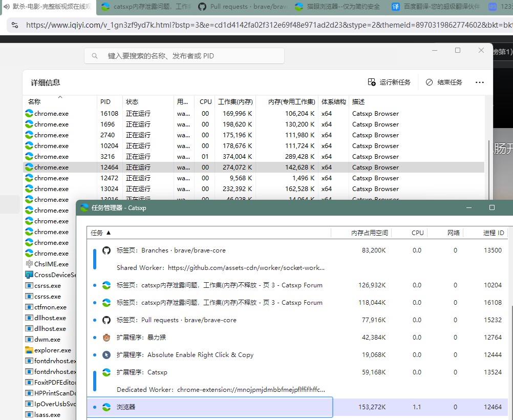Image resolution: width=513 pixels, height=420 pixels.
Task: Open the three-dot more options menu
Action: click(479, 82)
